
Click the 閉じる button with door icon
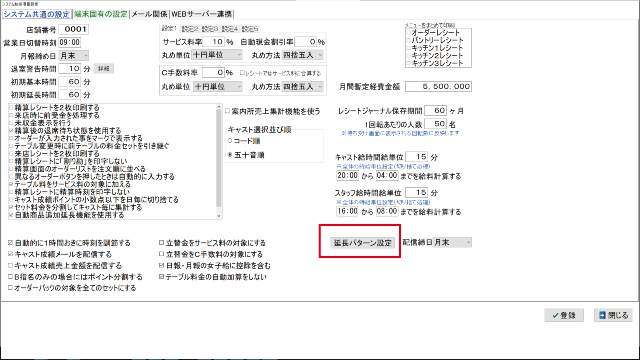(613, 315)
